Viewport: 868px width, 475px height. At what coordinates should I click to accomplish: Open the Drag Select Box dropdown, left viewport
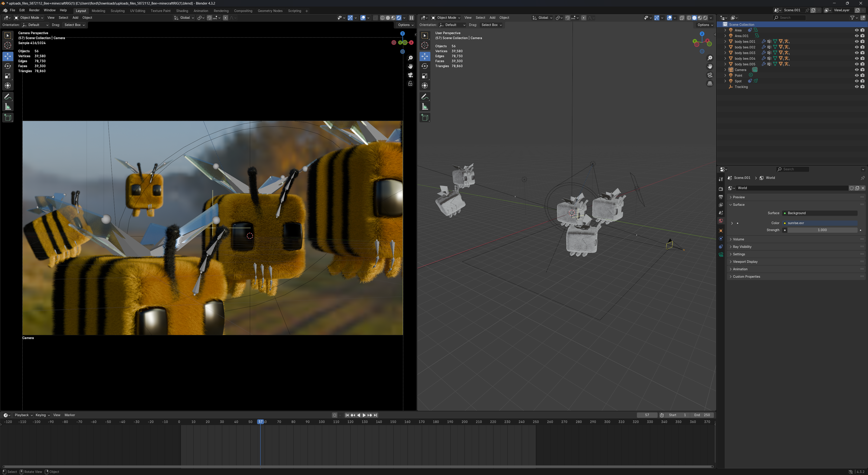(x=74, y=25)
